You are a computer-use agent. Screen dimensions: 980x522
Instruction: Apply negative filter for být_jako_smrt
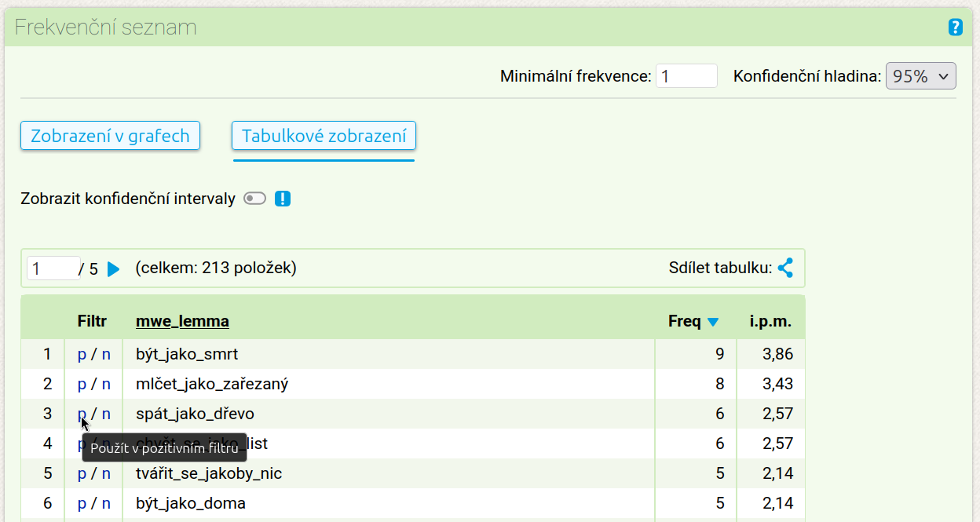click(x=106, y=354)
